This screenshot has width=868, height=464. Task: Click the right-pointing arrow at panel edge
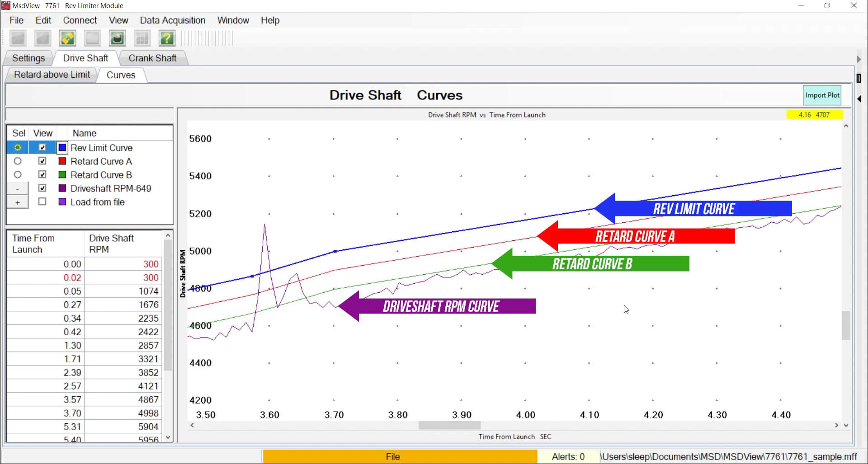coord(859,60)
